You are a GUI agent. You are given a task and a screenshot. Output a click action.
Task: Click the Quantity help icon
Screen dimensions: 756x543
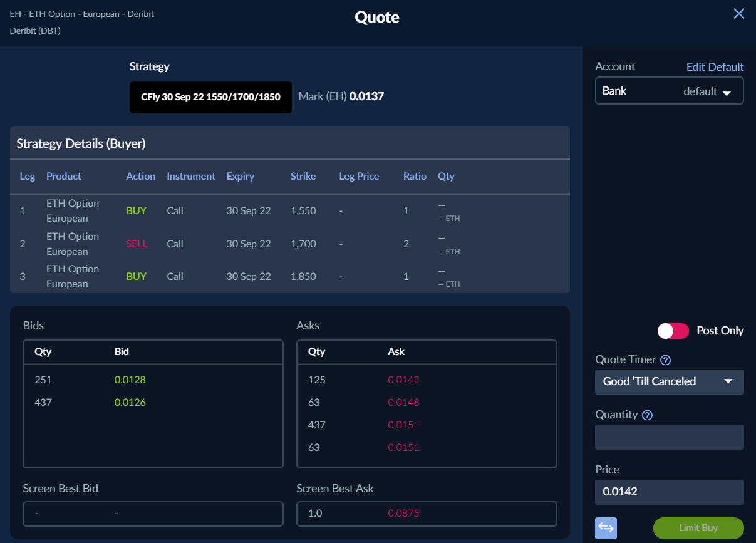[648, 415]
